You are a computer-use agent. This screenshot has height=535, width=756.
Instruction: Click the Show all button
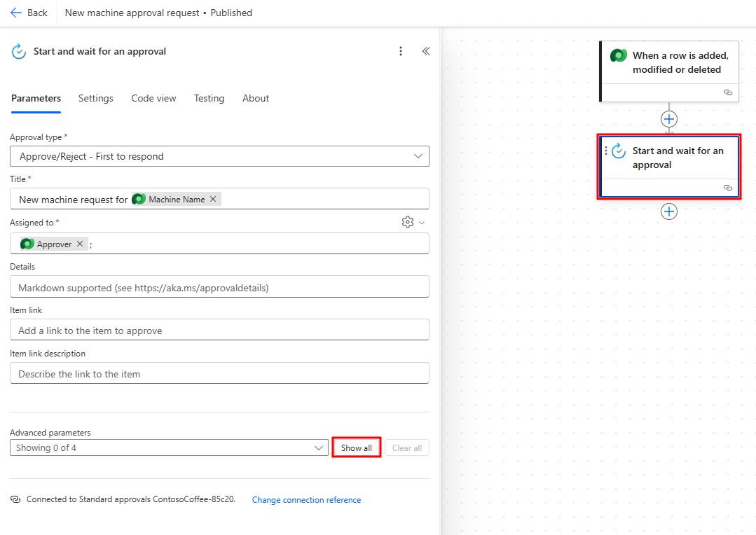[x=357, y=447]
